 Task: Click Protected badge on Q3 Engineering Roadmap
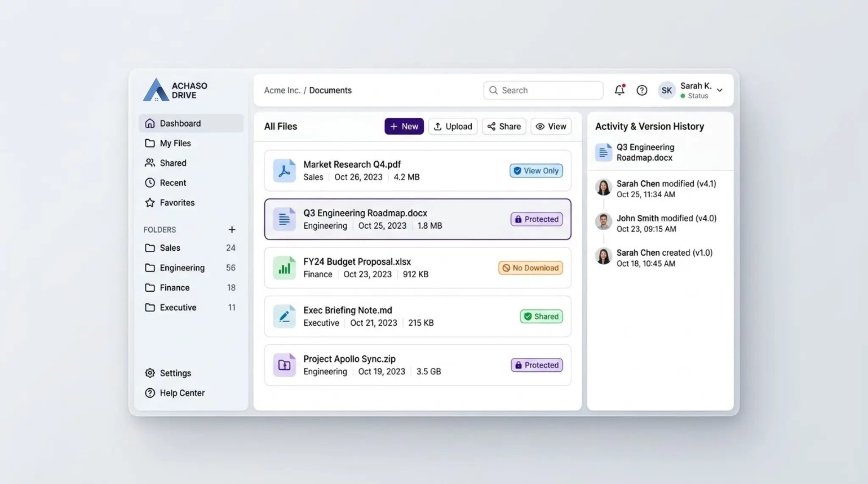click(537, 219)
